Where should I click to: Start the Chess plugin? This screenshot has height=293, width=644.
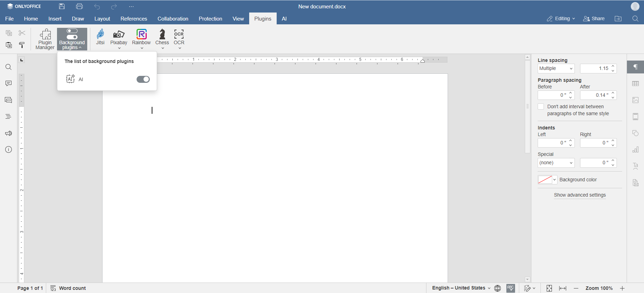[162, 37]
